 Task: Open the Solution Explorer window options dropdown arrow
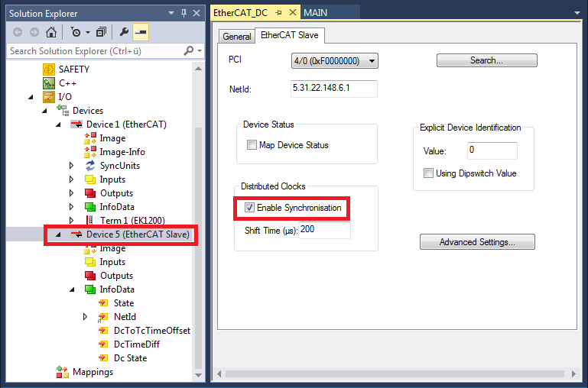click(x=171, y=13)
